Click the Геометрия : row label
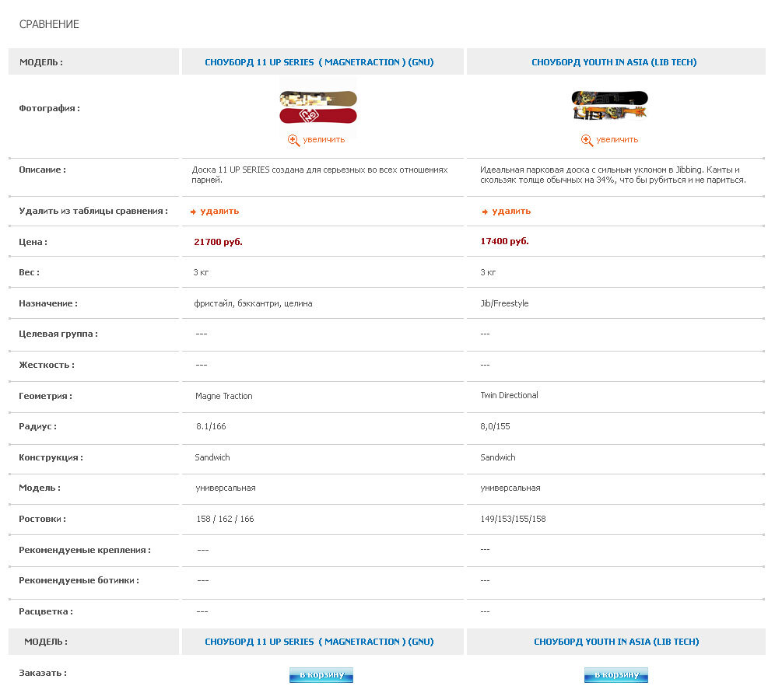The image size is (775, 700). point(45,396)
